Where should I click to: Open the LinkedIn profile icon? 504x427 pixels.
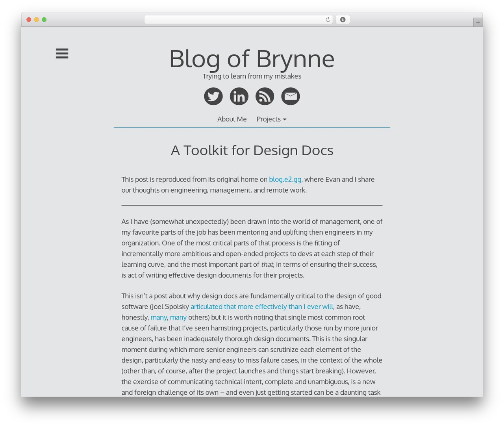click(239, 96)
